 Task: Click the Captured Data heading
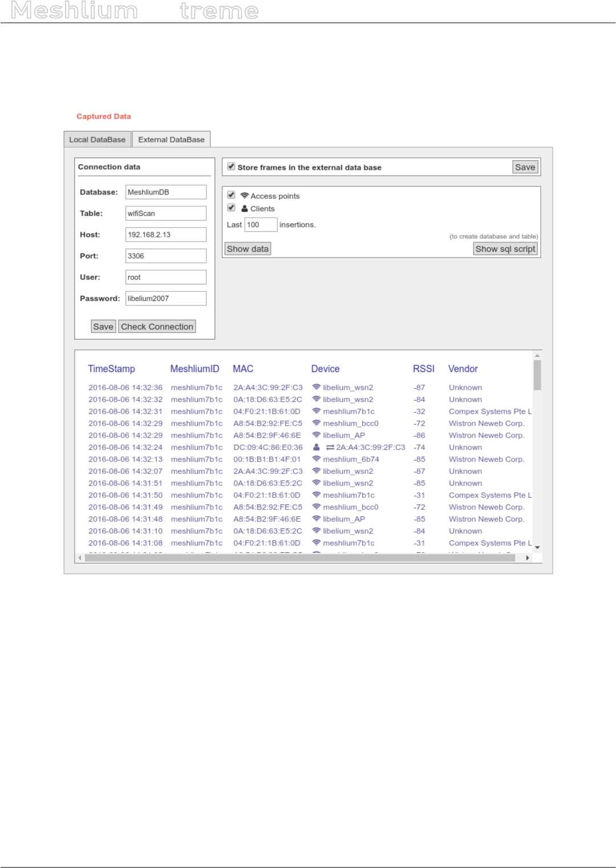(104, 116)
